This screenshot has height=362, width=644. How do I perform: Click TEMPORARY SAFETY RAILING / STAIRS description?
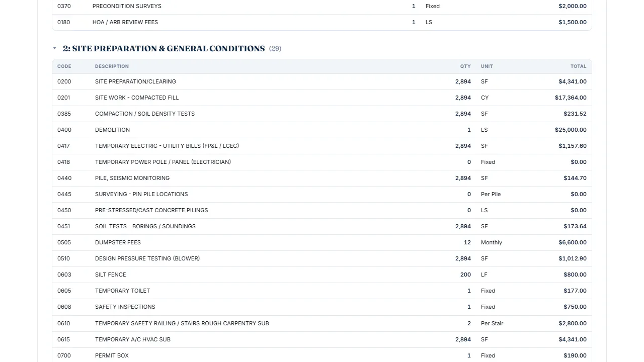[182, 323]
